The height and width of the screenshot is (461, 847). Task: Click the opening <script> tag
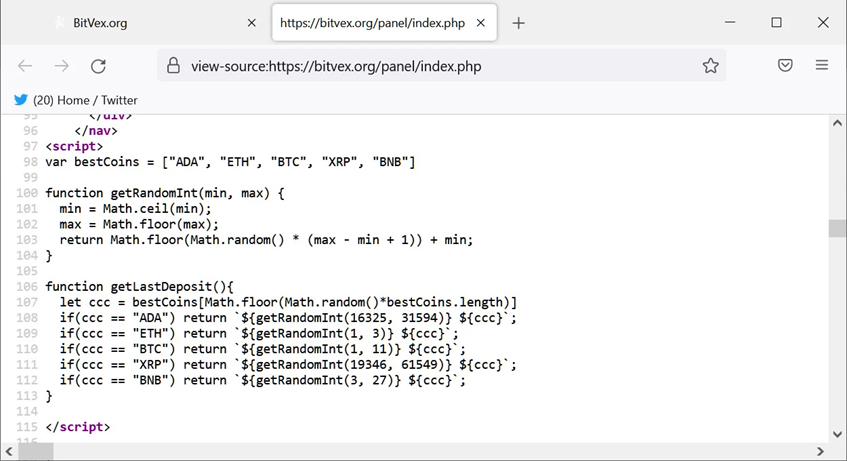coord(74,146)
